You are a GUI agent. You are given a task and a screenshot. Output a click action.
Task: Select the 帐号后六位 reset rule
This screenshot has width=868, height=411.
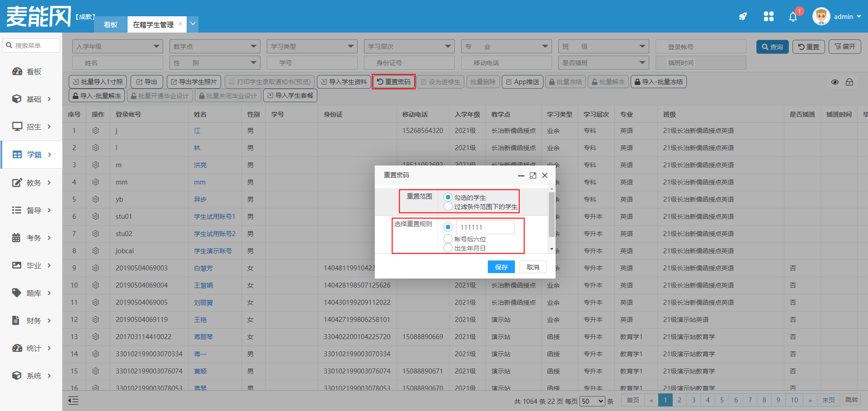pyautogui.click(x=448, y=239)
